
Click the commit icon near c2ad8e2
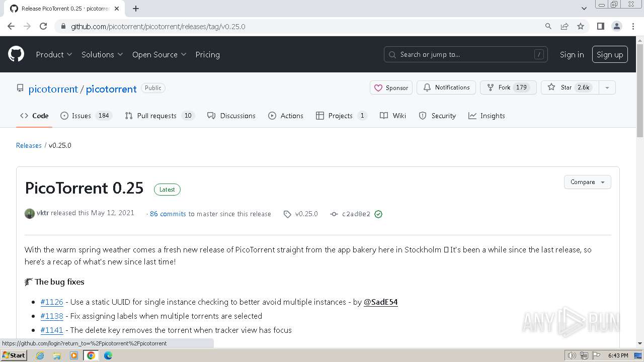(334, 214)
